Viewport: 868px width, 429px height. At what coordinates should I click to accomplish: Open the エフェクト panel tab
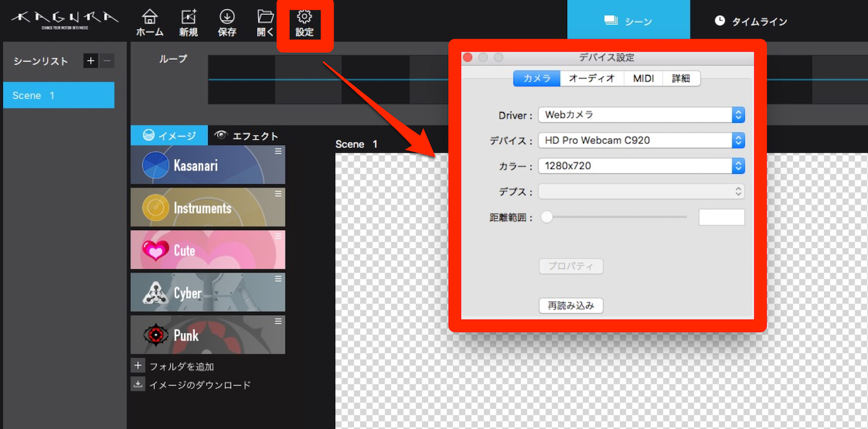246,136
